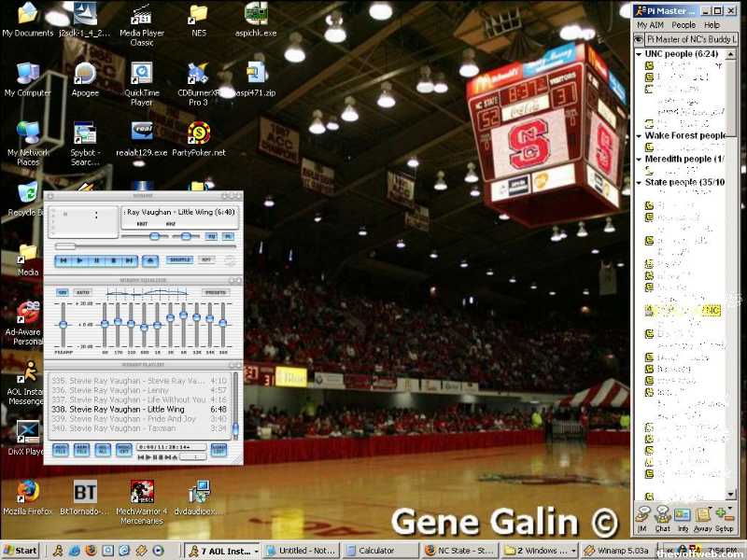This screenshot has height=560, width=747.
Task: Click the Windows Start button
Action: click(x=21, y=551)
